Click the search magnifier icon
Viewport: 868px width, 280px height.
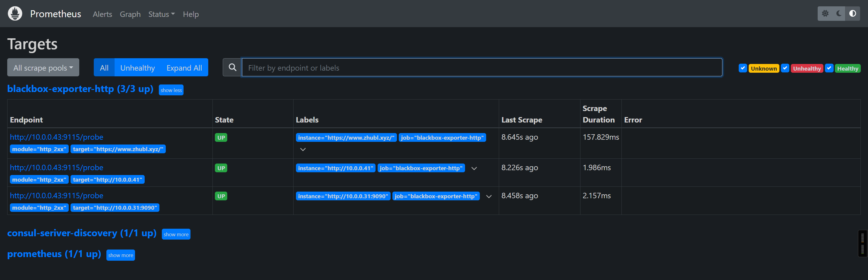(x=232, y=67)
